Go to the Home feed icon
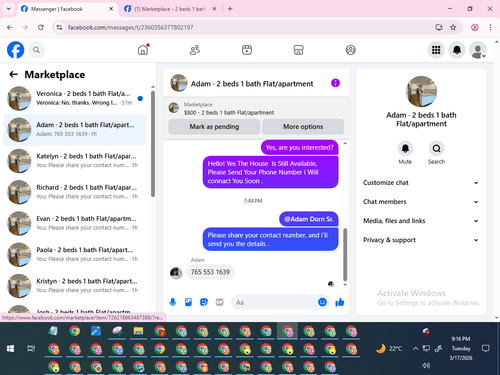 click(x=143, y=50)
